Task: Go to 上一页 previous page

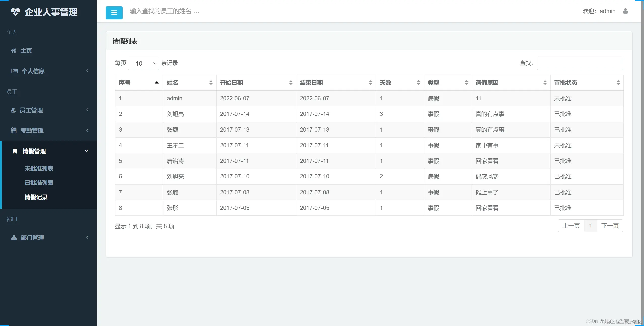Action: click(571, 226)
